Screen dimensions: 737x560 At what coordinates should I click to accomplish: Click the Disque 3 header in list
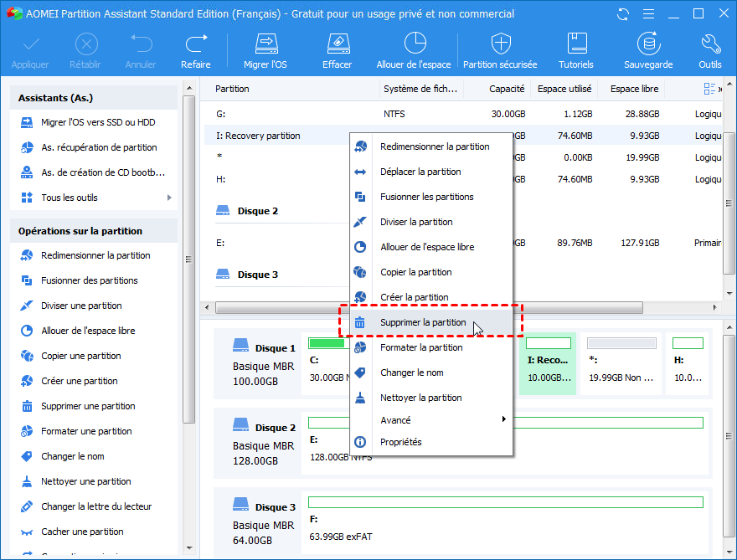[258, 275]
